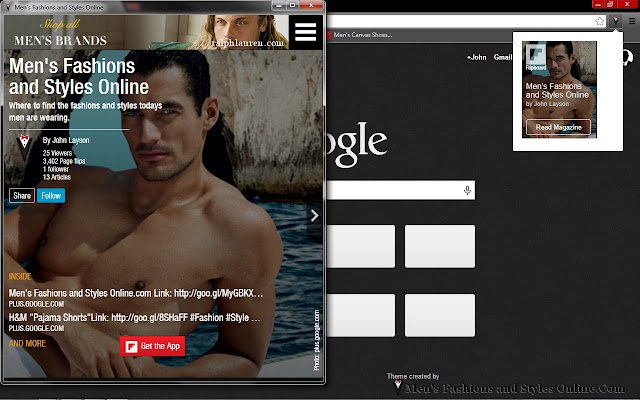
Task: Open the rightmost top-row thumbnail tile
Action: (440, 247)
